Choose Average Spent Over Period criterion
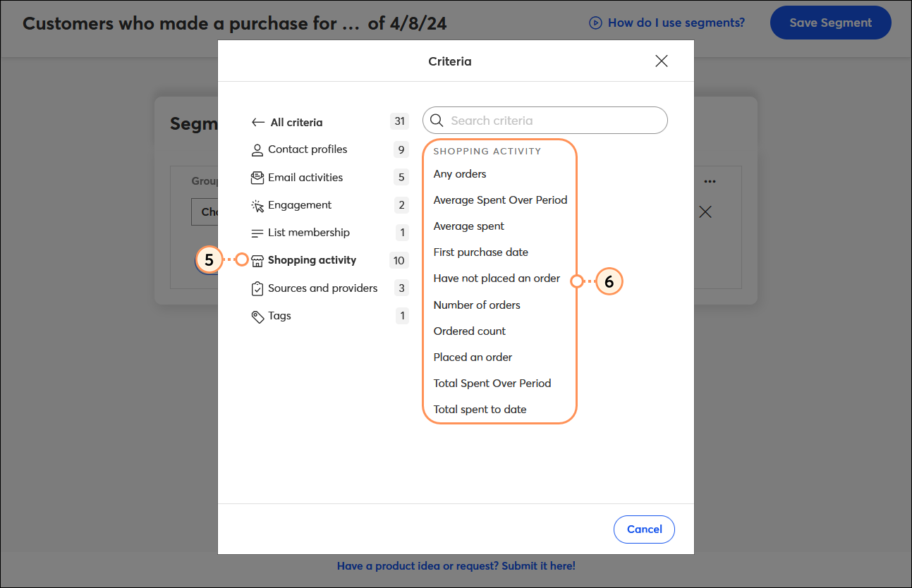 tap(500, 200)
